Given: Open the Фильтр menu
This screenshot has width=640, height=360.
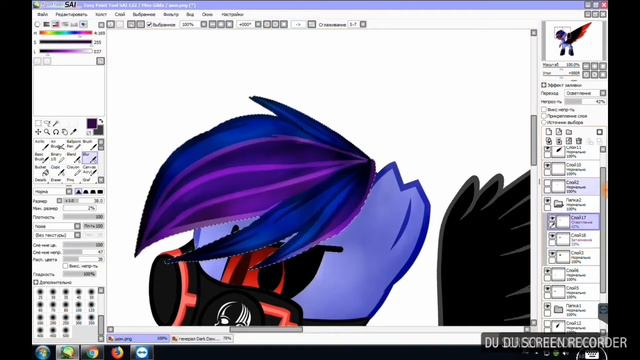Looking at the screenshot, I should [x=171, y=14].
